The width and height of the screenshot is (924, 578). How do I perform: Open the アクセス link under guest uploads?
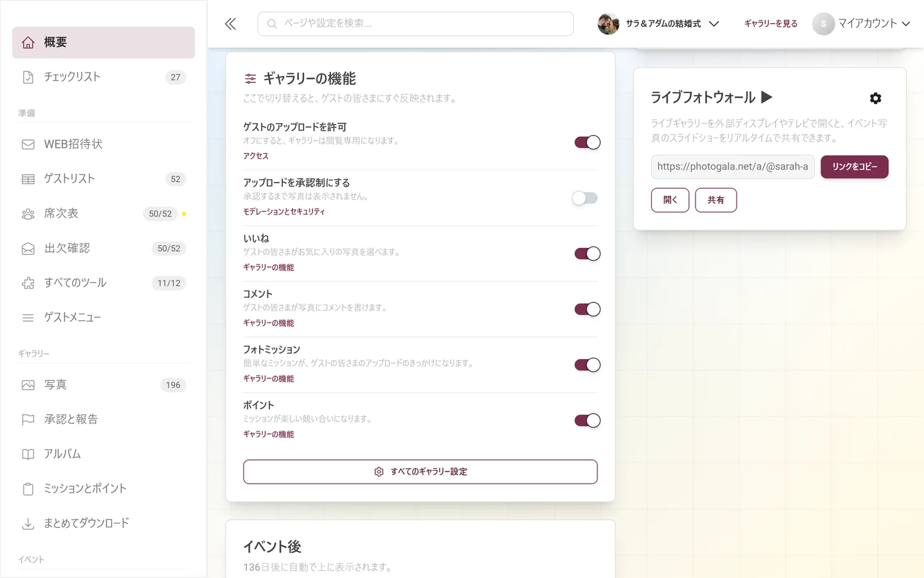(x=256, y=156)
